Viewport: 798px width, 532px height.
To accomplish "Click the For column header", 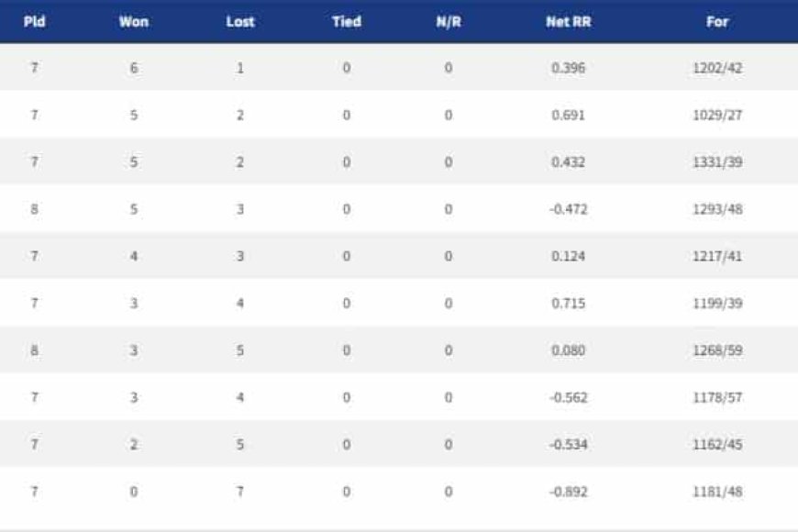I will 717,22.
